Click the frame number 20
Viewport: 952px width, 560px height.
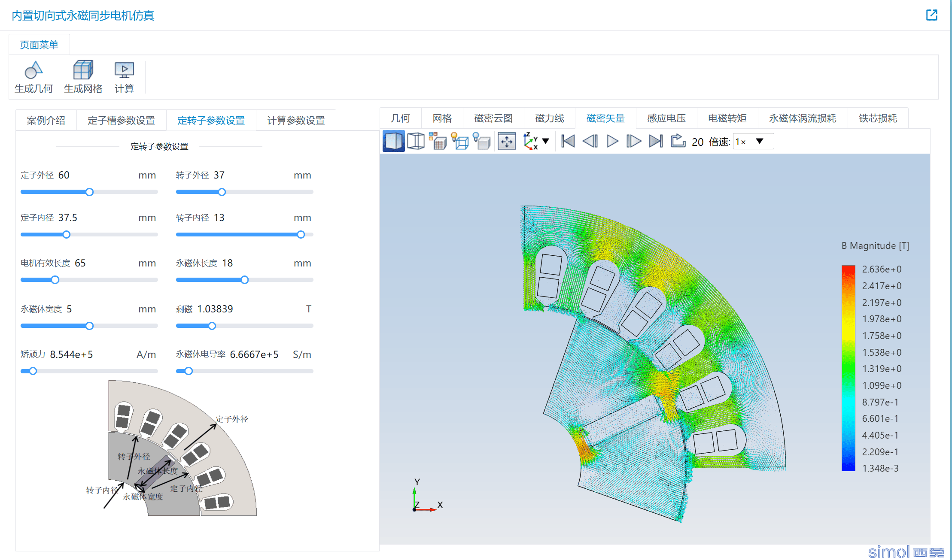point(697,142)
